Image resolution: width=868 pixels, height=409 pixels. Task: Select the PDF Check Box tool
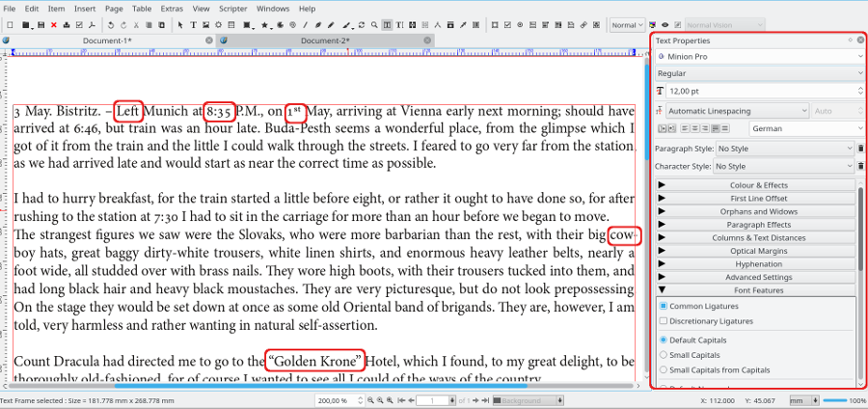point(507,25)
